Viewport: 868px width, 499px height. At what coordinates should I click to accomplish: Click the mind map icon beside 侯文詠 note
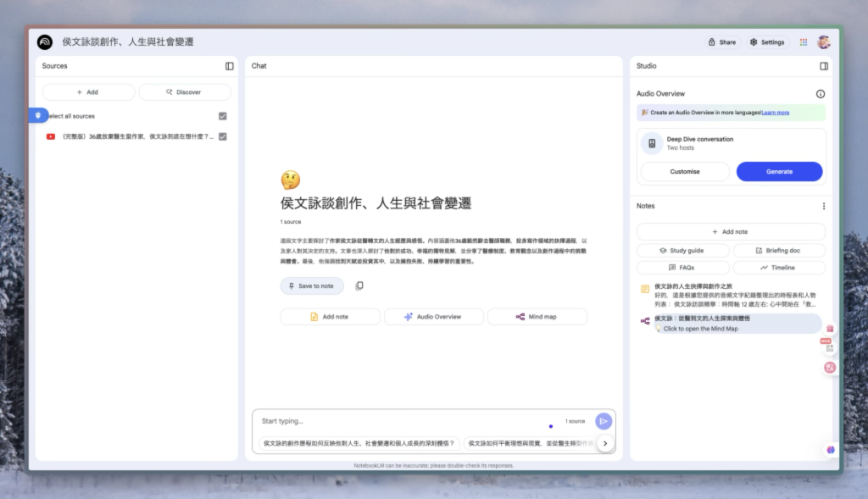coord(645,321)
